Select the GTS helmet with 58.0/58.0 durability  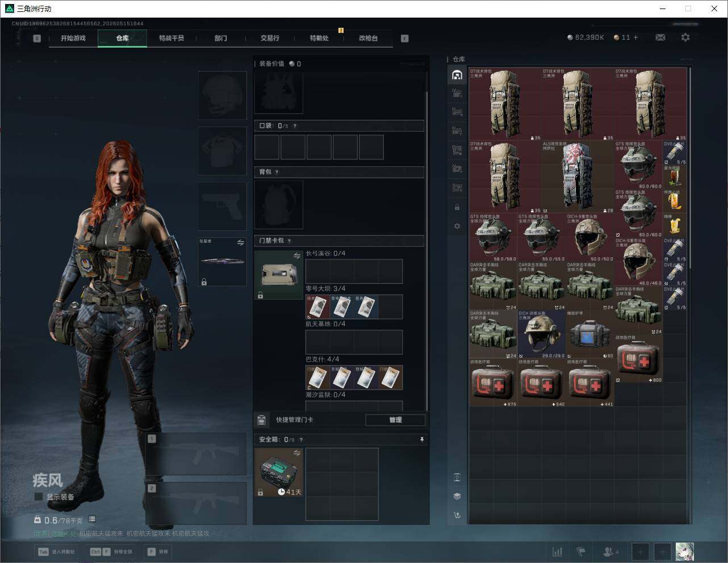tap(493, 237)
